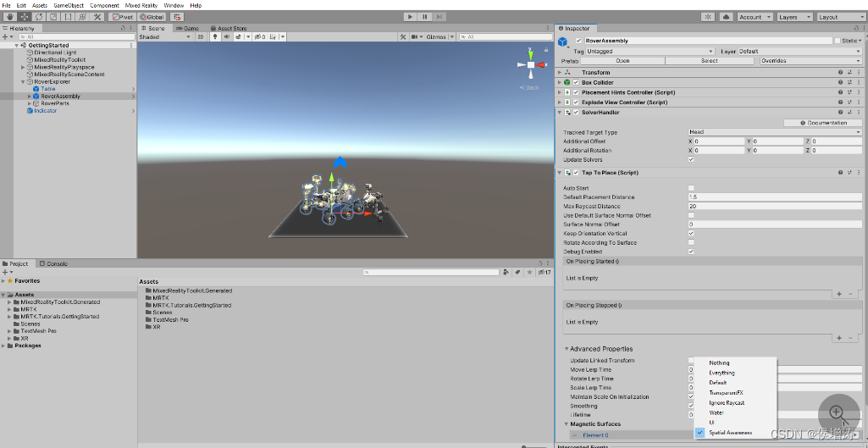The height and width of the screenshot is (448, 868).
Task: Select the Scale tool in the toolbar
Action: point(53,17)
